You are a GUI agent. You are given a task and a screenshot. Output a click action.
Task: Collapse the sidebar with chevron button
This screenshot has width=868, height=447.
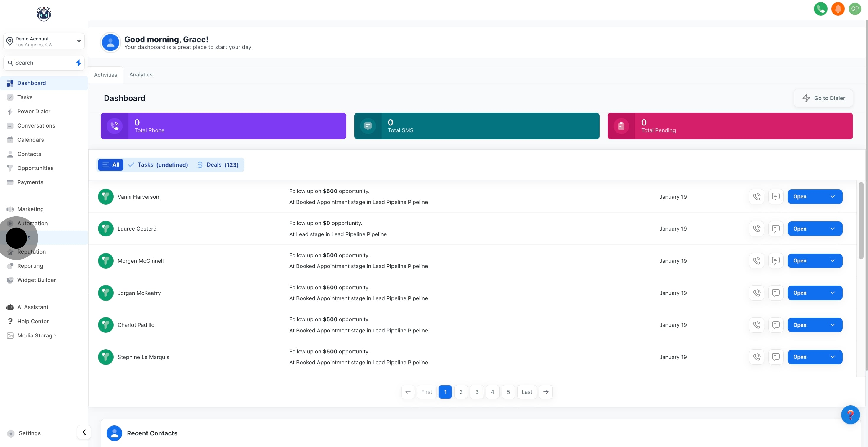point(84,432)
